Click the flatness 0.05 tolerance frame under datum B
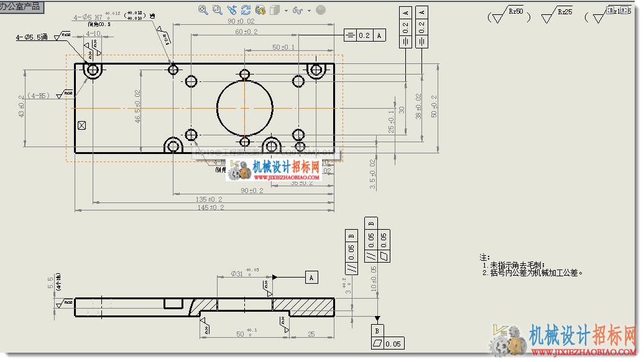Viewport: 644px width, 362px height. (x=388, y=343)
